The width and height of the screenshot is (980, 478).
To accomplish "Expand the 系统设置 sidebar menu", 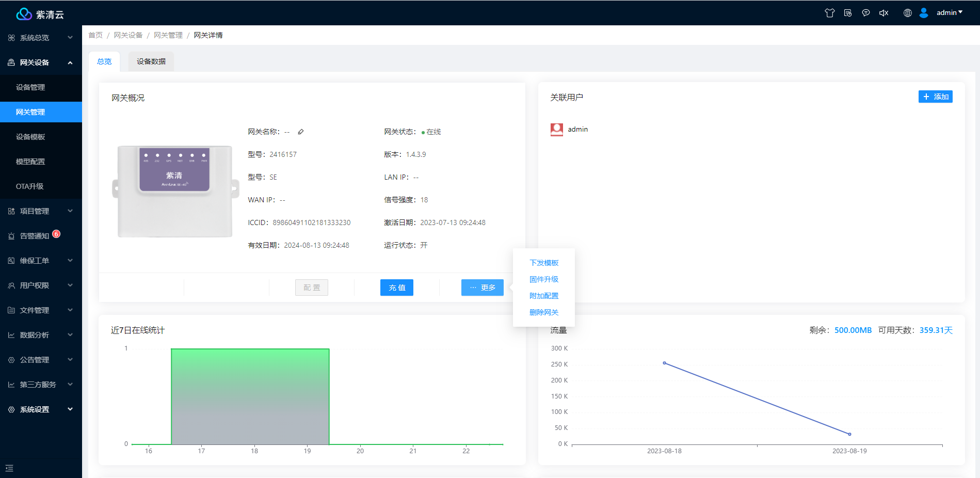I will tap(41, 409).
